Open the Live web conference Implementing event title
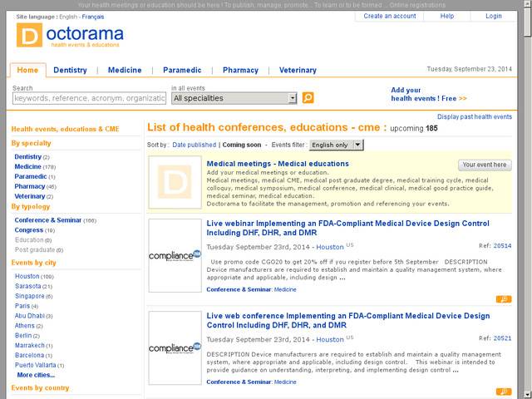 348,320
